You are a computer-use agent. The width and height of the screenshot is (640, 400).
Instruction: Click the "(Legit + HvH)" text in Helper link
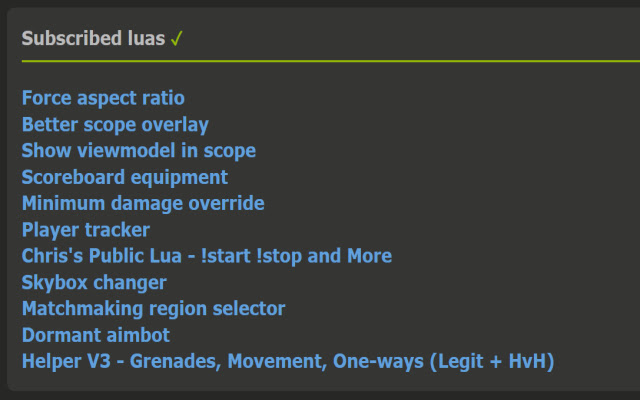click(492, 361)
